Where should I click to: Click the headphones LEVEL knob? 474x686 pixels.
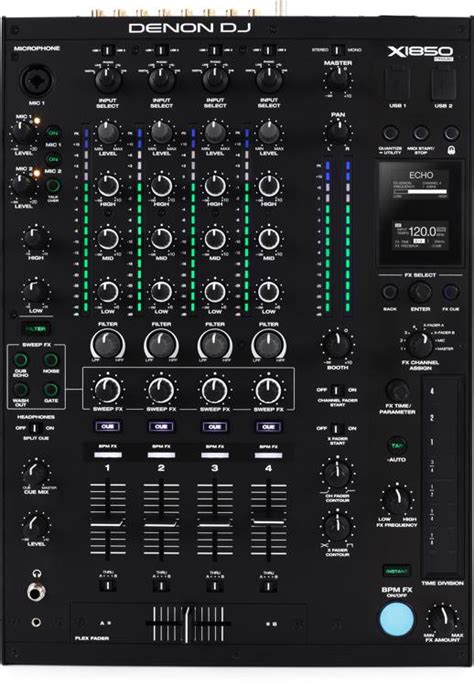click(x=35, y=526)
